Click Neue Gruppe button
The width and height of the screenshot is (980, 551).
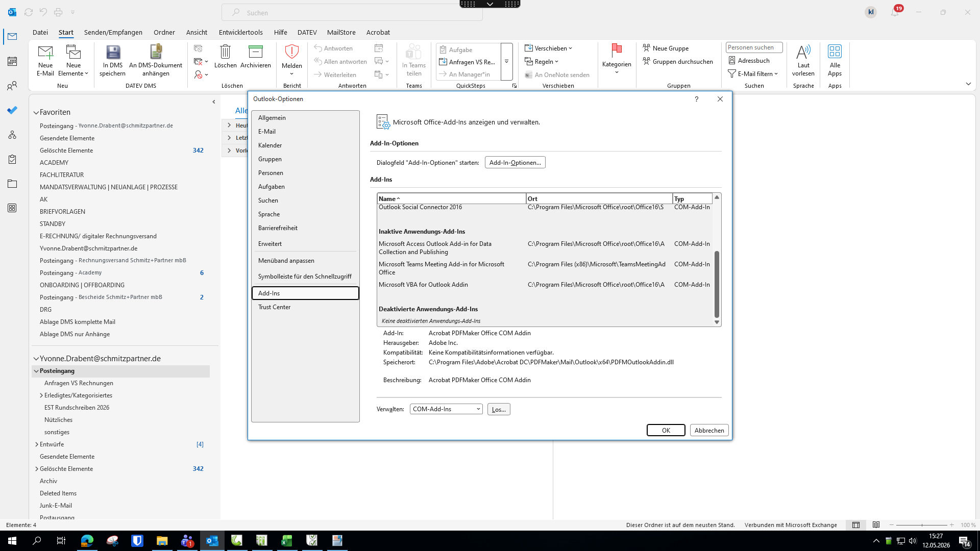(x=666, y=48)
